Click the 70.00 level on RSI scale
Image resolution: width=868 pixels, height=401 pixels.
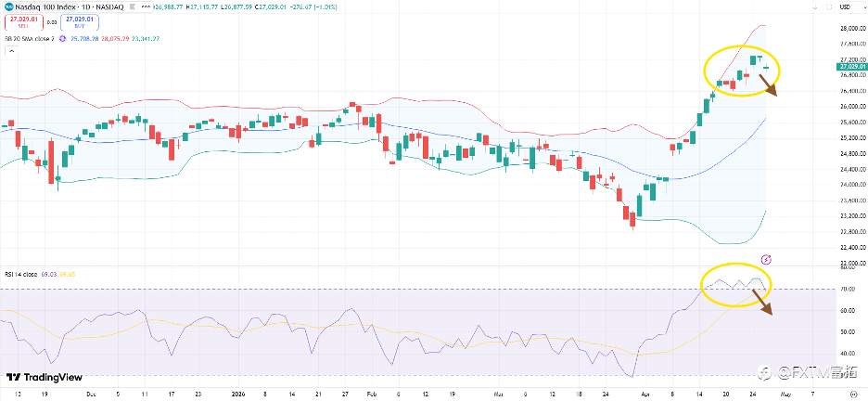coord(846,289)
